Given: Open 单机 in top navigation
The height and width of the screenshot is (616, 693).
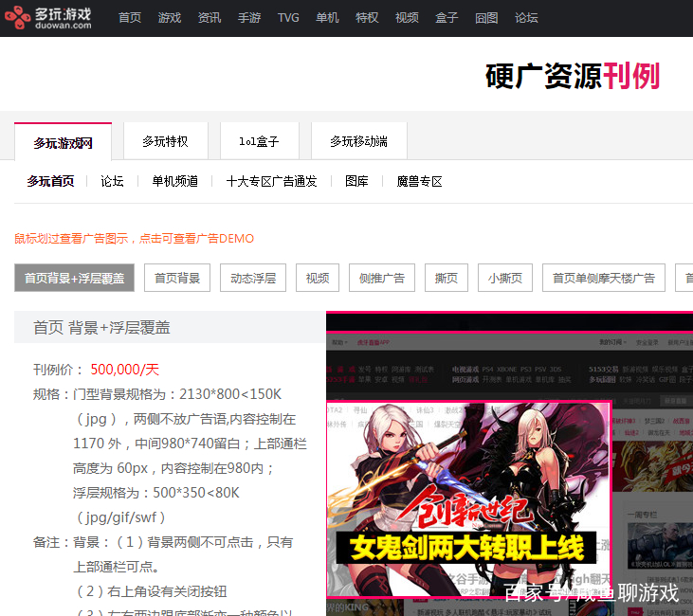Looking at the screenshot, I should (x=327, y=18).
